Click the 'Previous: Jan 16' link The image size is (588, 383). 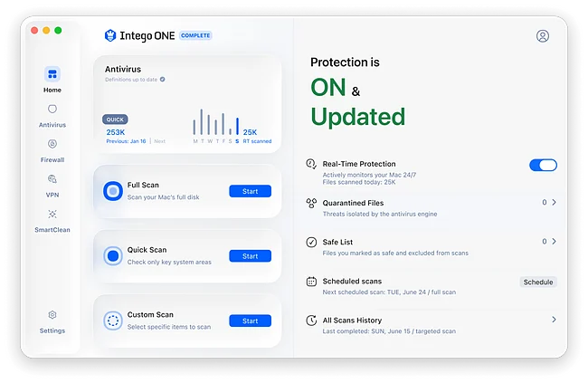pos(126,141)
